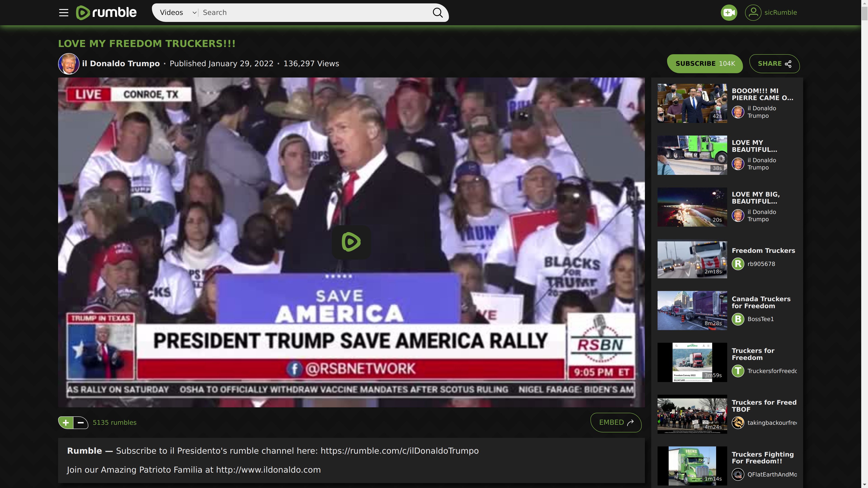Click the Rumble logo in the header
868x488 pixels.
pos(106,12)
